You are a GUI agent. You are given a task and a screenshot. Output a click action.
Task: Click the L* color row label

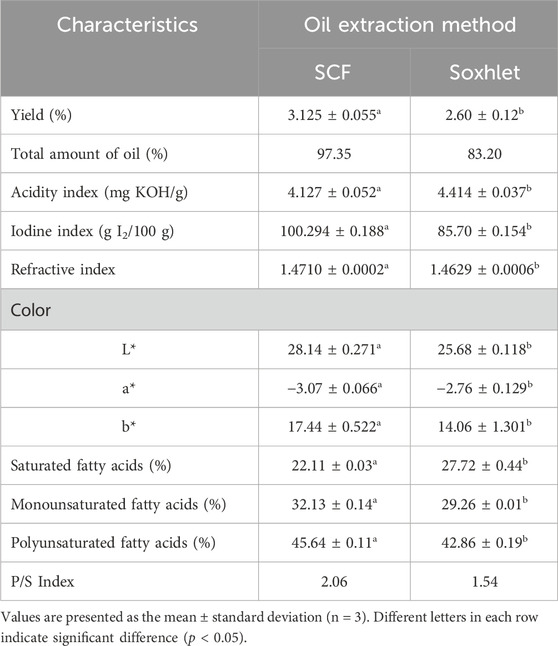[129, 349]
